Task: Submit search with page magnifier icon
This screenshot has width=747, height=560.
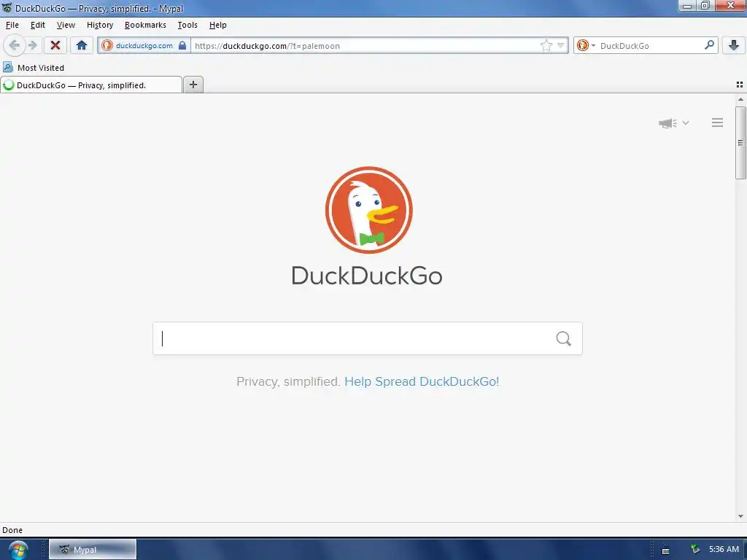Action: (x=564, y=338)
